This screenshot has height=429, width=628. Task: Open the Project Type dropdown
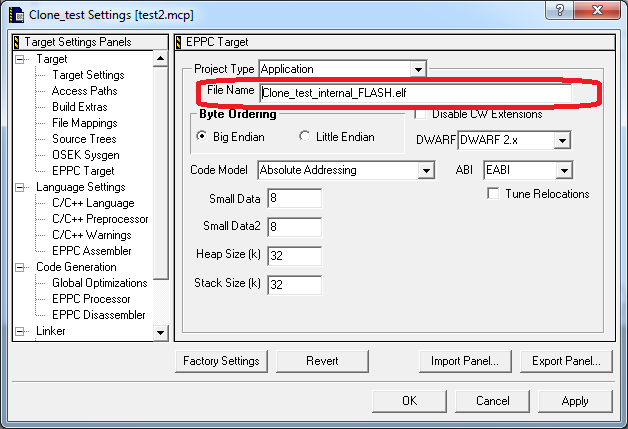click(418, 70)
